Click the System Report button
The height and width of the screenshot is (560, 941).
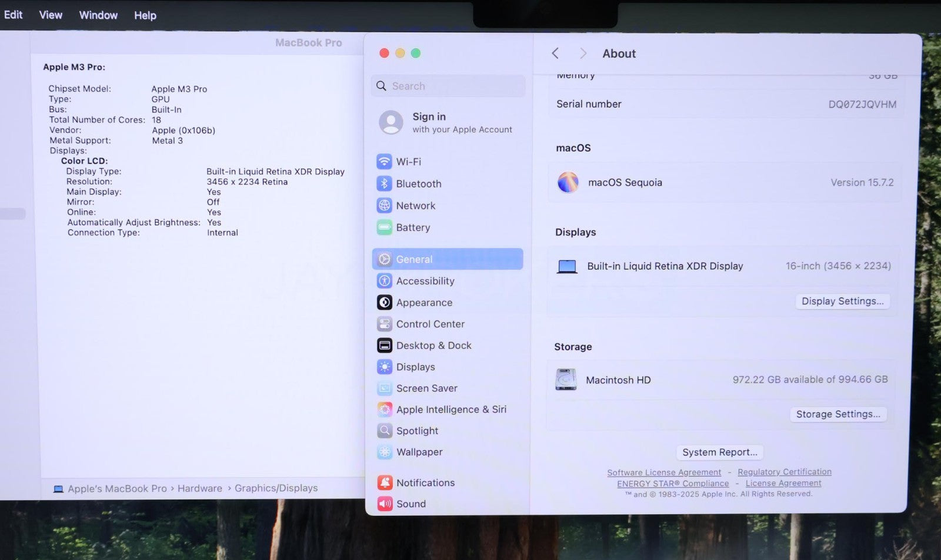point(719,452)
